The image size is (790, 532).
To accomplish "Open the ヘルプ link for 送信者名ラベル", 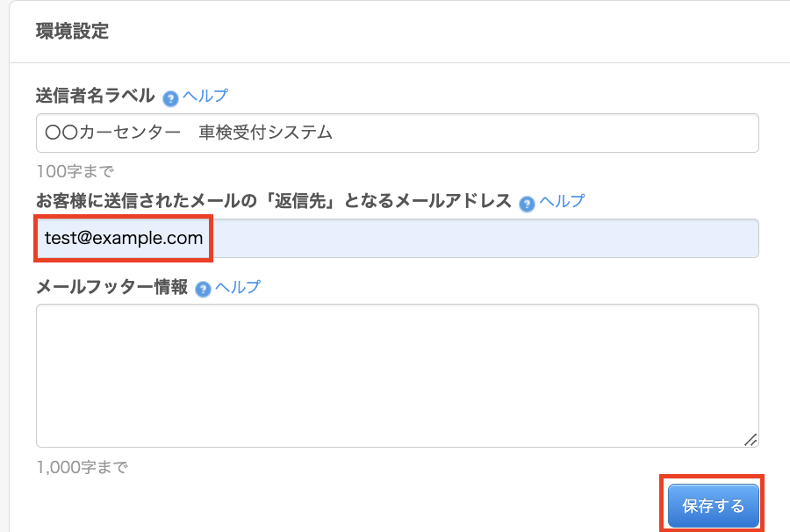I will (205, 96).
